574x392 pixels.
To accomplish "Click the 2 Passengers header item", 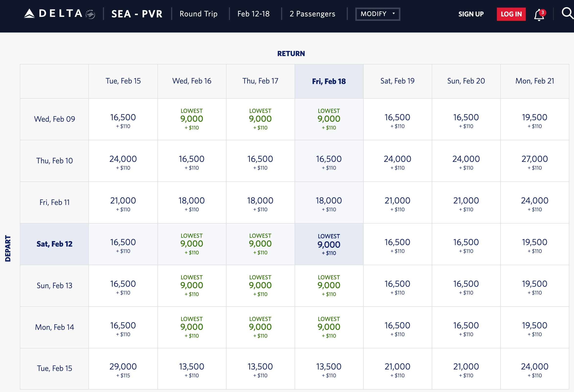I will click(312, 14).
